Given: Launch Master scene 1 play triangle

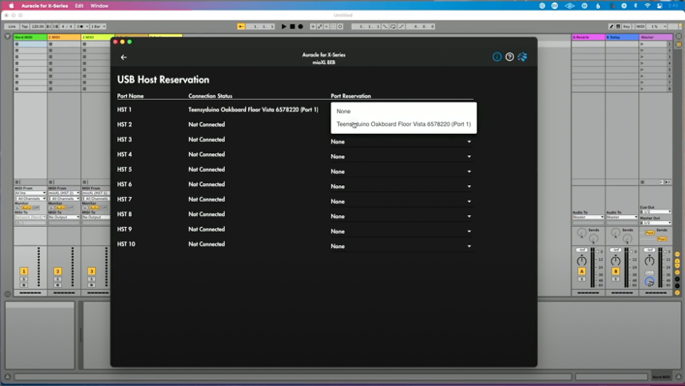Looking at the screenshot, I should 642,44.
